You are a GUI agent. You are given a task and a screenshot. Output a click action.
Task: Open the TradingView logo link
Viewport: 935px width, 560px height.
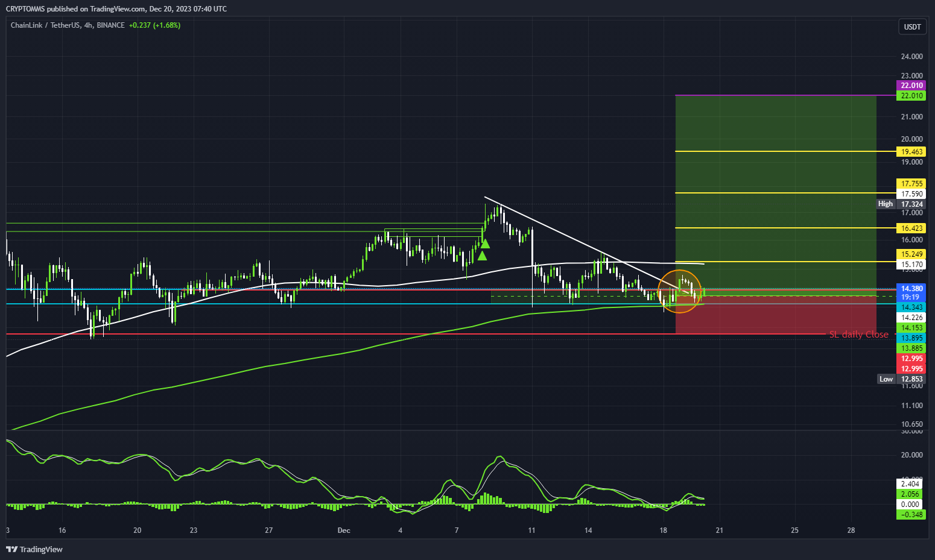[34, 549]
